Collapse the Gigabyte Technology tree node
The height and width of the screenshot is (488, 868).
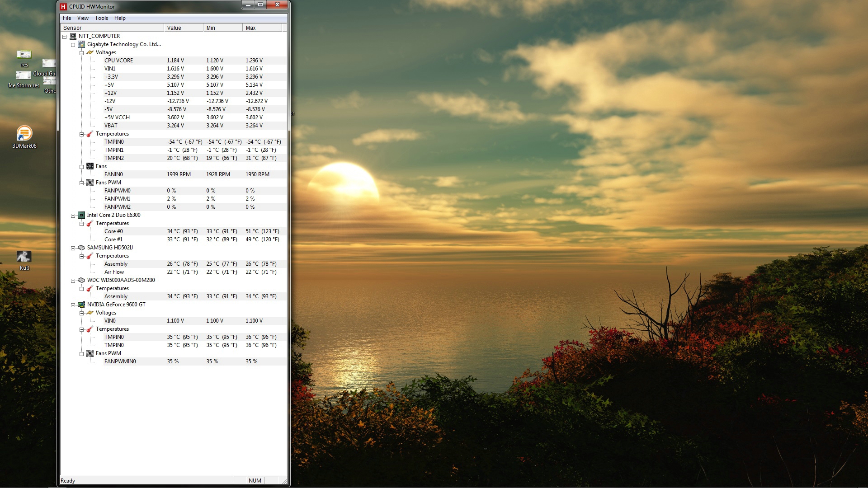click(x=73, y=45)
